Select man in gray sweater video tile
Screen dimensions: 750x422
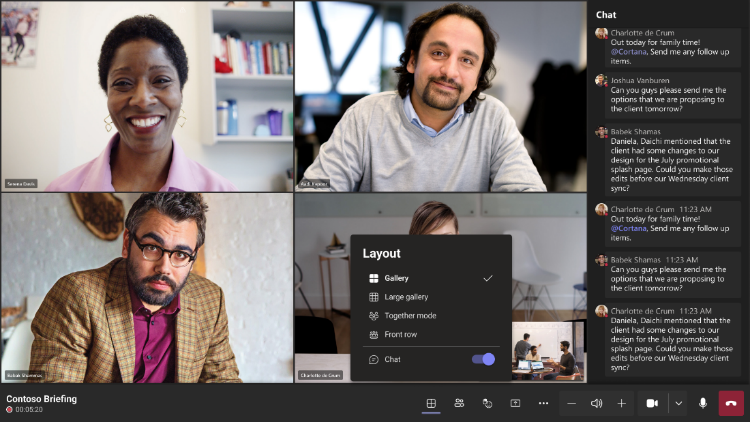pyautogui.click(x=441, y=96)
